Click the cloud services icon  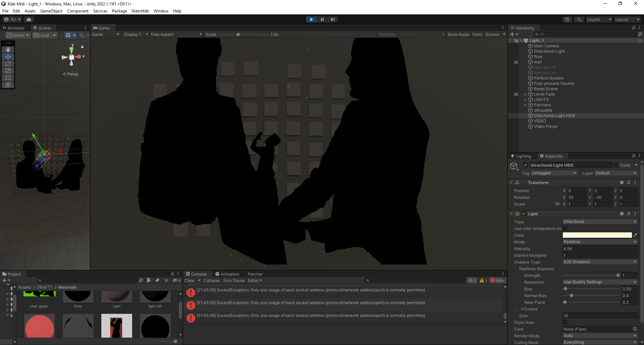tap(29, 19)
